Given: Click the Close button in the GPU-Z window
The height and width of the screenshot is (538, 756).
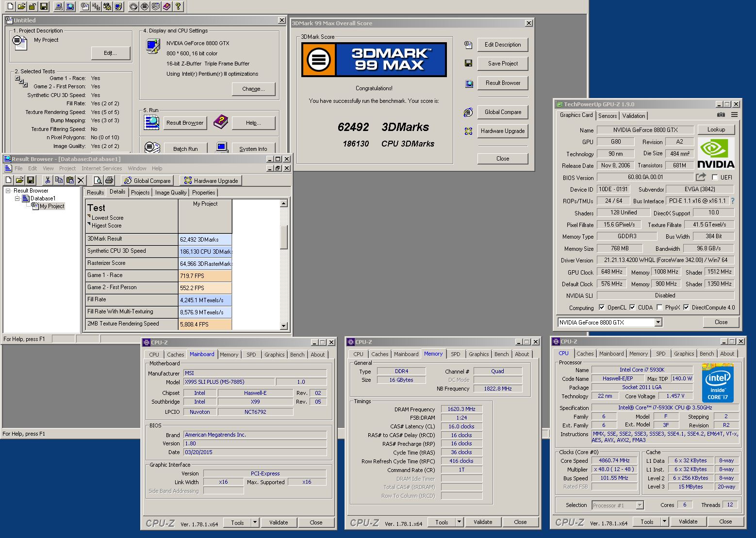Looking at the screenshot, I should tap(721, 322).
